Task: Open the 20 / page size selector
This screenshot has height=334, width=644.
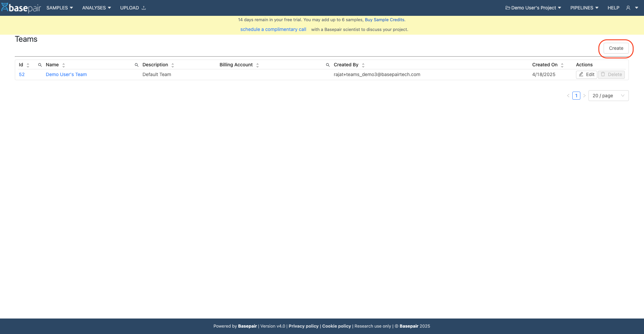Action: (x=608, y=96)
